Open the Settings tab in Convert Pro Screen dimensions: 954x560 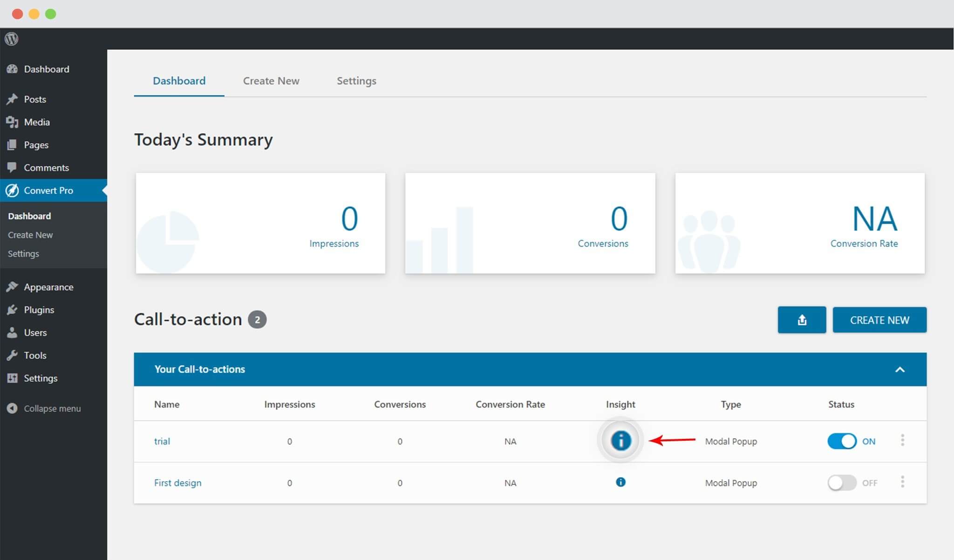click(x=356, y=81)
